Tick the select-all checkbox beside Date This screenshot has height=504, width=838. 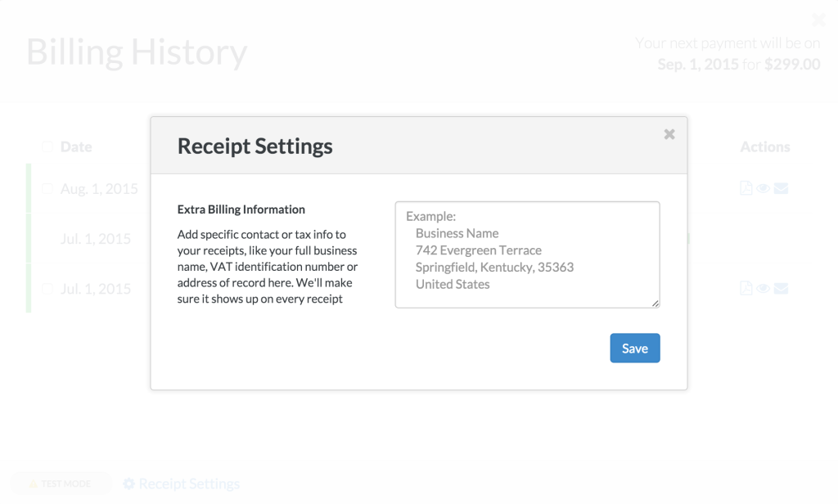pyautogui.click(x=47, y=146)
